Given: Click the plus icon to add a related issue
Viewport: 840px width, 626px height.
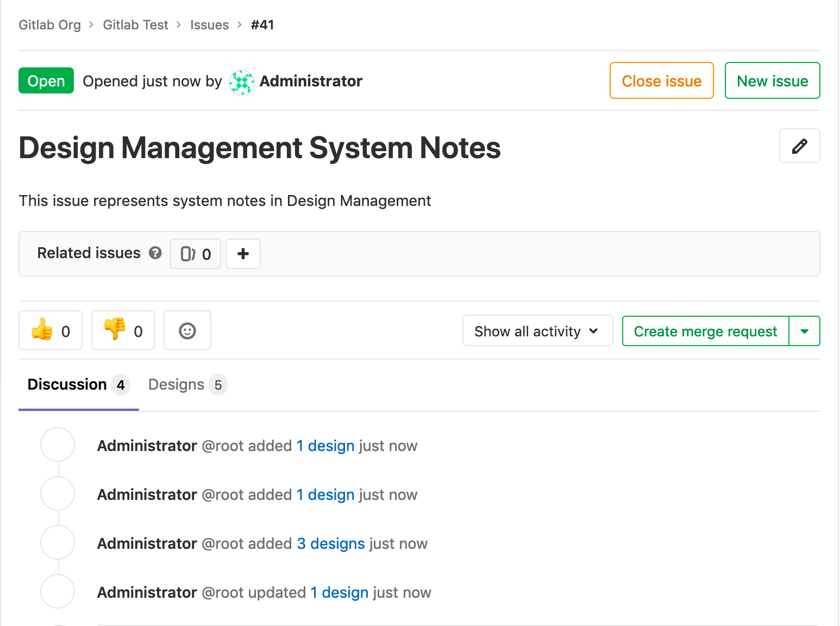Looking at the screenshot, I should click(243, 253).
